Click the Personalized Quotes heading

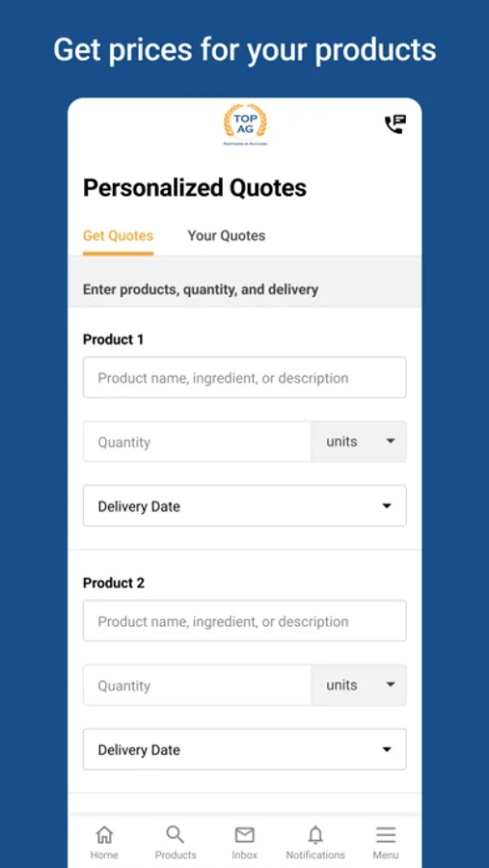pos(195,188)
